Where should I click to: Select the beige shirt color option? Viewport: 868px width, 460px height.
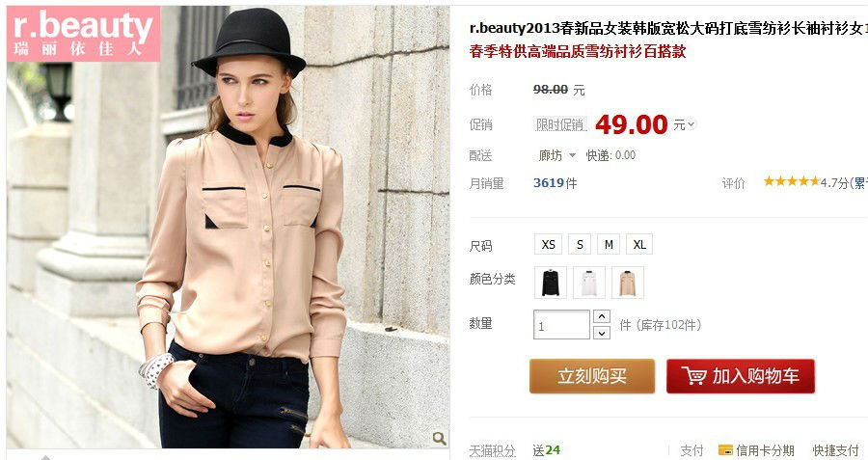[x=628, y=283]
